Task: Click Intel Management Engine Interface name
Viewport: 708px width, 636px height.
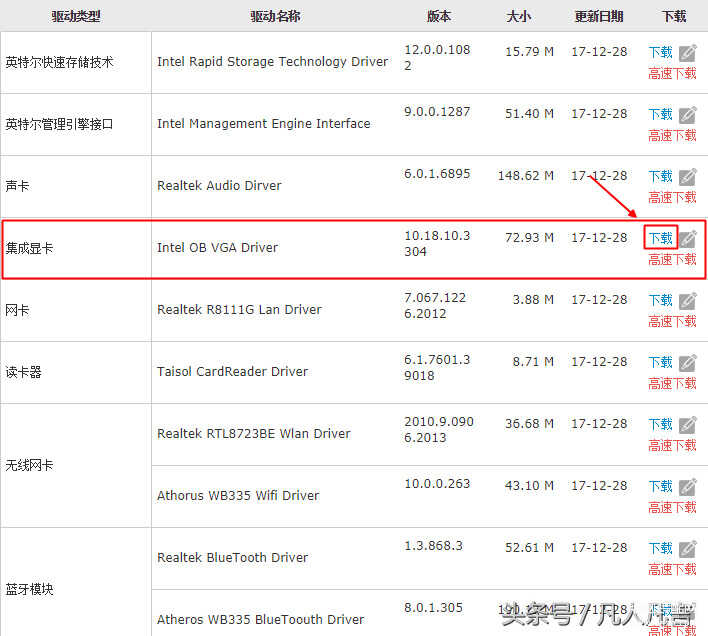Action: pos(264,123)
